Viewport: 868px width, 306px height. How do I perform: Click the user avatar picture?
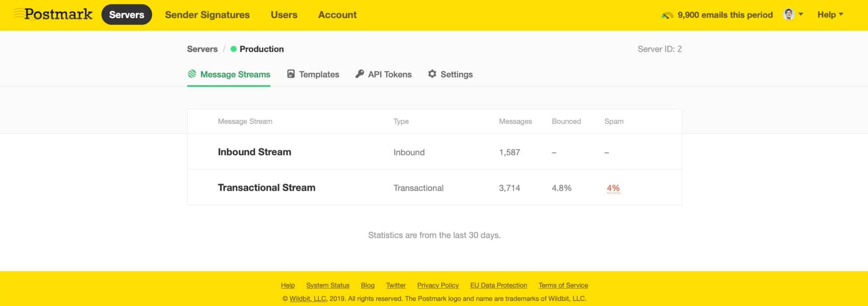[x=789, y=14]
